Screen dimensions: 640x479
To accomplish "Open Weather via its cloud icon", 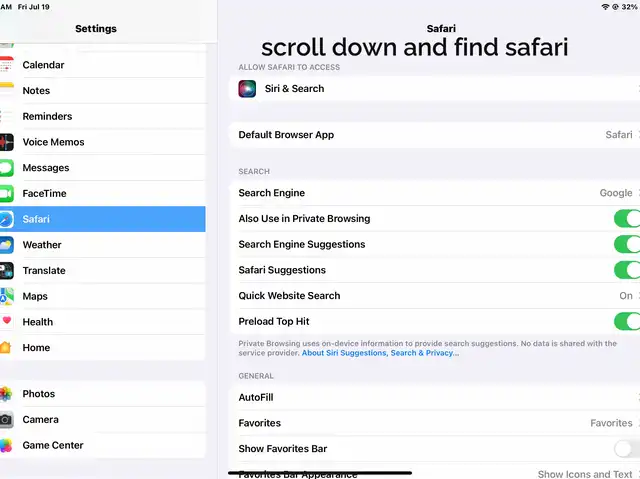I will (6, 245).
